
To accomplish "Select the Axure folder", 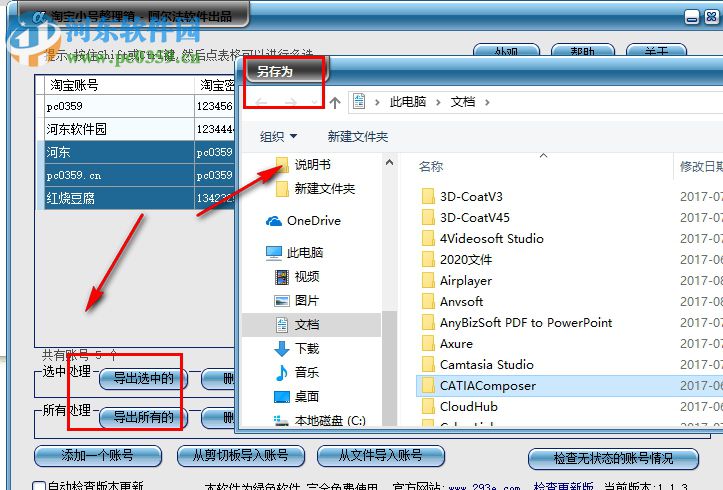I will pyautogui.click(x=447, y=344).
